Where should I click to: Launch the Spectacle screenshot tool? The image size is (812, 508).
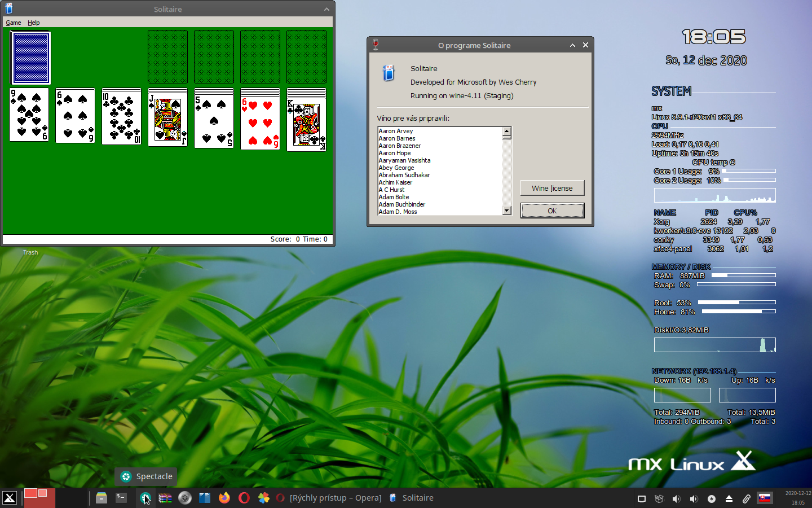[x=145, y=498]
